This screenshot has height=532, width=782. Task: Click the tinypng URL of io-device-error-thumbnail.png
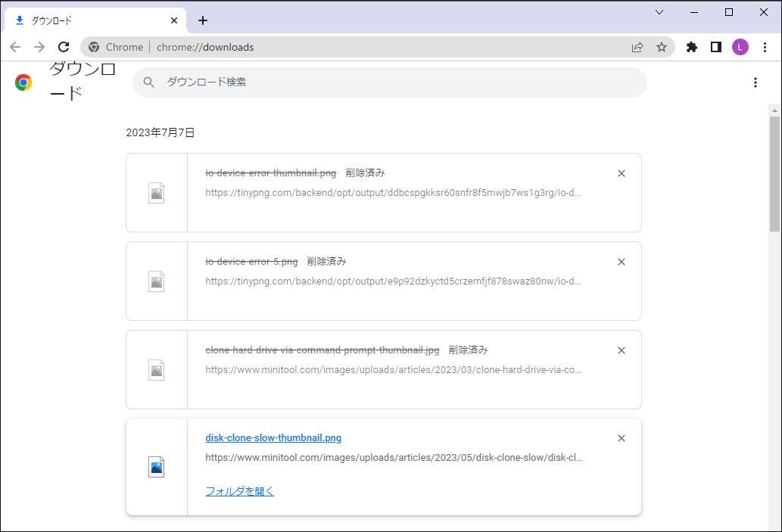pos(393,193)
